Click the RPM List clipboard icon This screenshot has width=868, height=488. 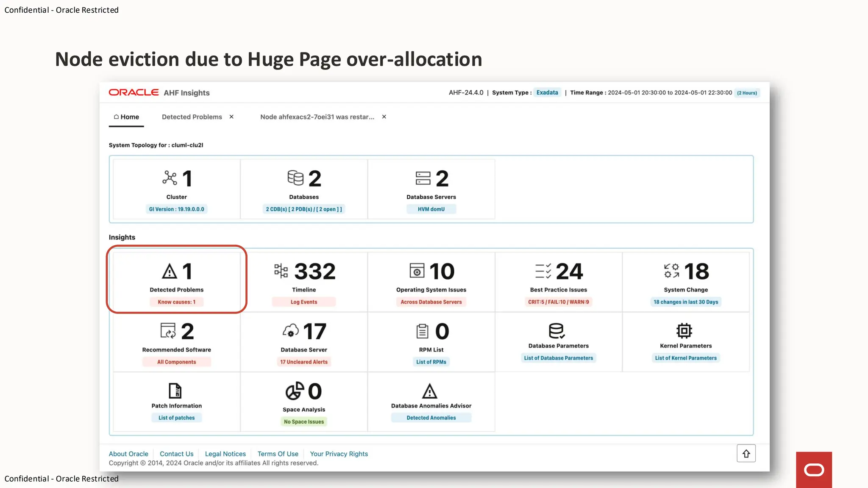click(422, 331)
